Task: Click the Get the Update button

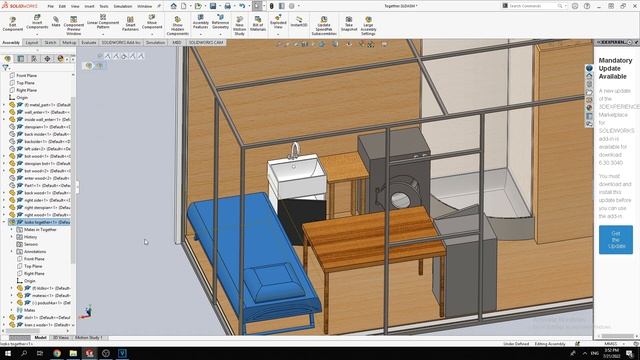Action: tap(616, 240)
